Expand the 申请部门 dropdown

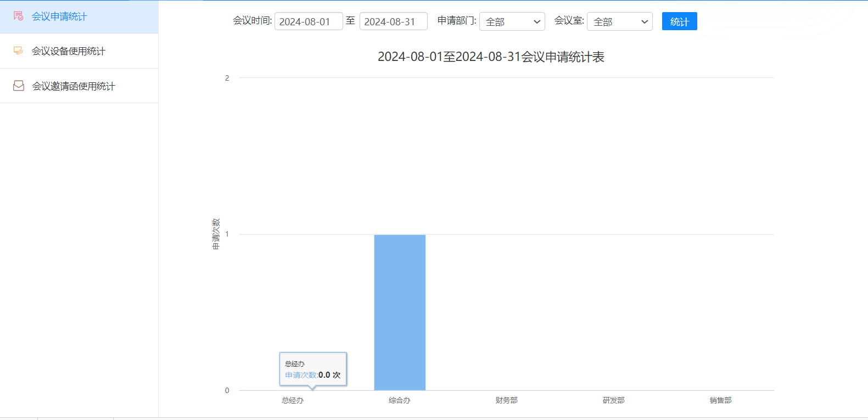coord(512,21)
